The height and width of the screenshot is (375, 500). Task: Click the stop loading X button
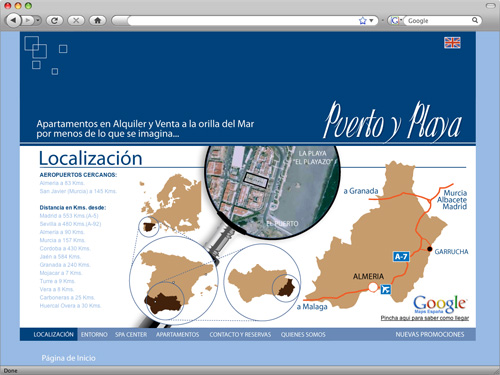76,21
